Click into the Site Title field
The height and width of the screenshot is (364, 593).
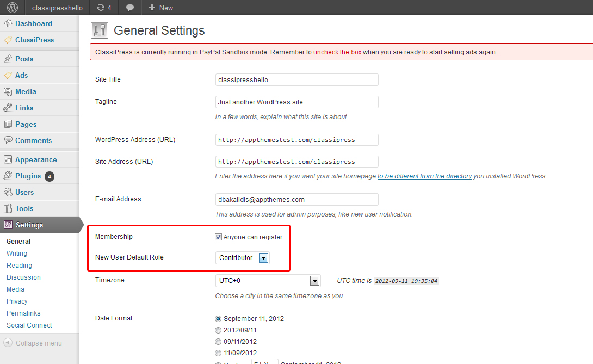point(297,80)
